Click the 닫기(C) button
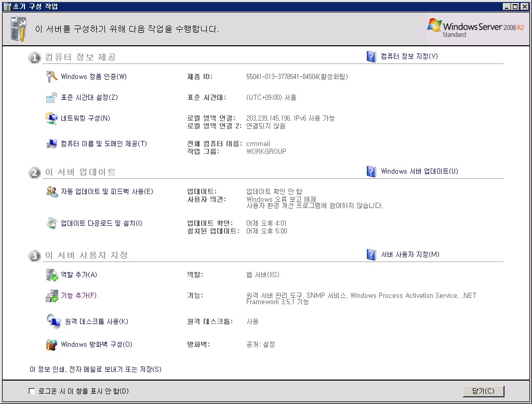This screenshot has height=404, width=532. tap(484, 391)
